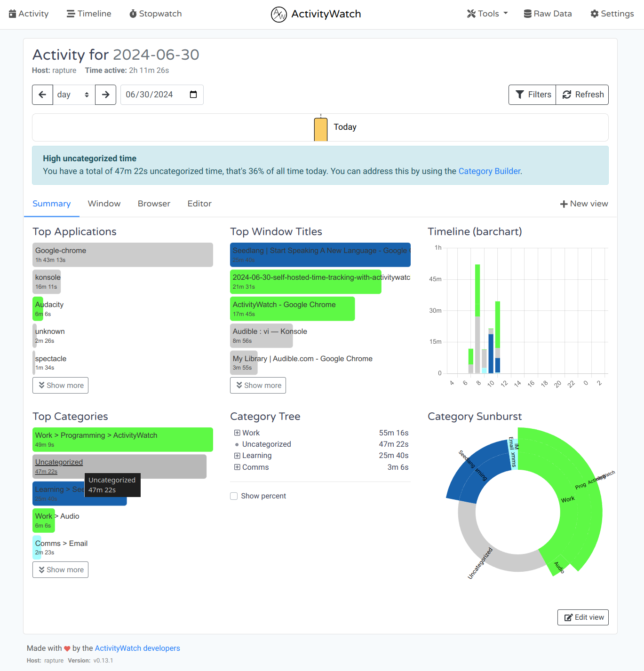Screen dimensions: 644x671
Task: Open the Category Builder link
Action: 489,171
